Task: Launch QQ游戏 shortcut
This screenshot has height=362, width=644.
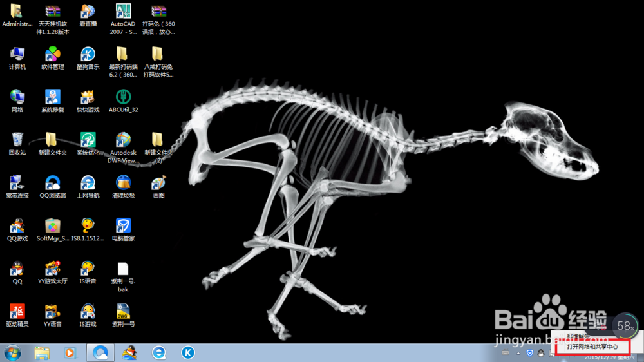Action: (17, 230)
